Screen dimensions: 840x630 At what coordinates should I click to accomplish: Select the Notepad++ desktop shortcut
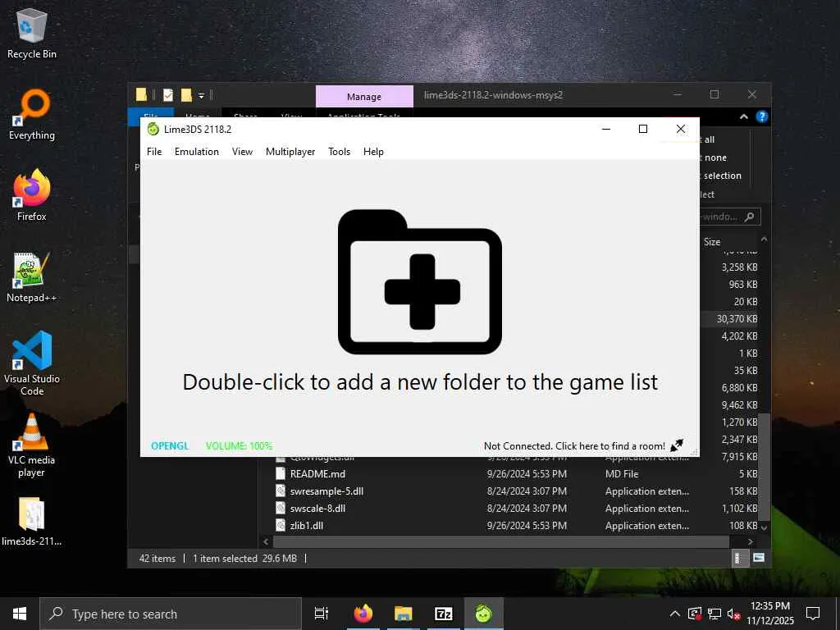pyautogui.click(x=32, y=277)
